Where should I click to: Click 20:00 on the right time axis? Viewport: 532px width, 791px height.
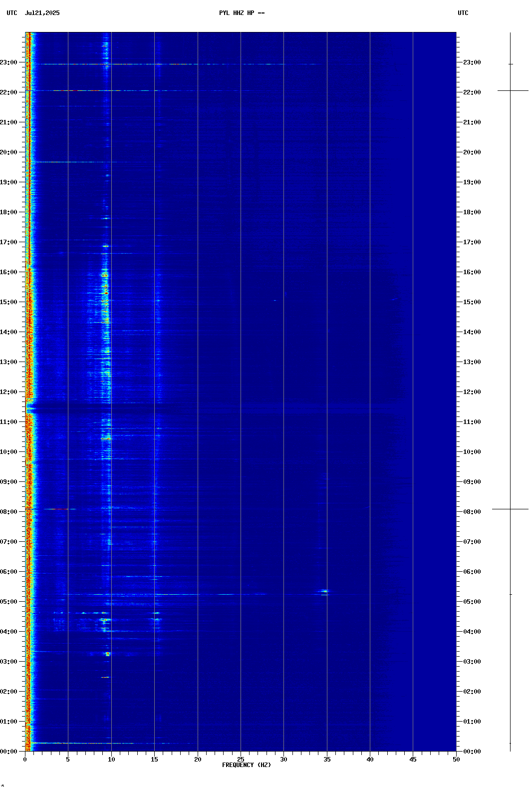(472, 152)
